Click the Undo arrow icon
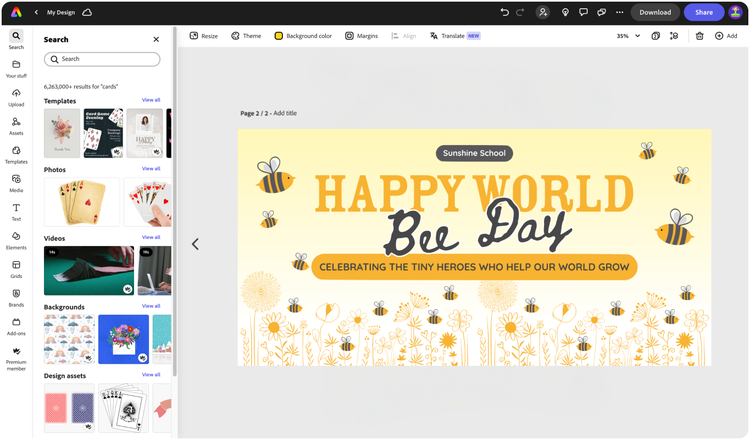This screenshot has width=750, height=440. pyautogui.click(x=505, y=13)
